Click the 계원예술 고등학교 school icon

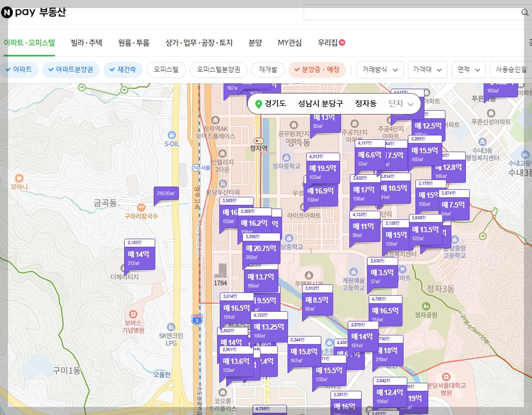point(354,271)
